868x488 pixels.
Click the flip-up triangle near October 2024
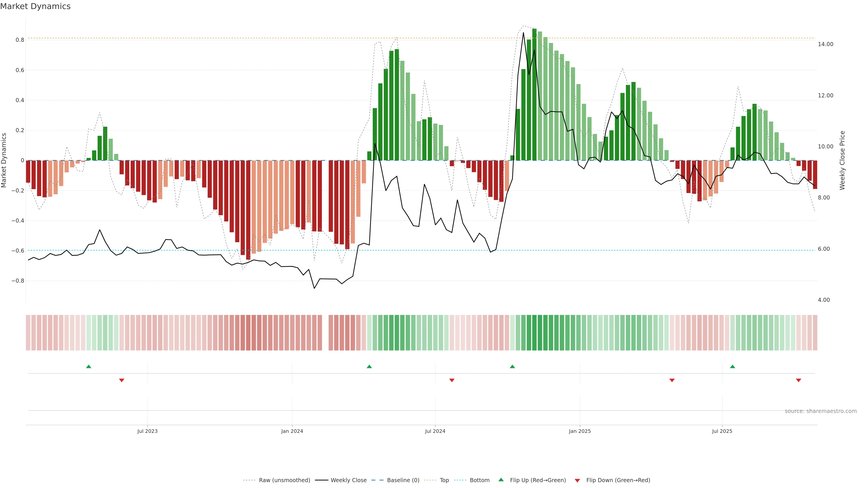(x=512, y=366)
